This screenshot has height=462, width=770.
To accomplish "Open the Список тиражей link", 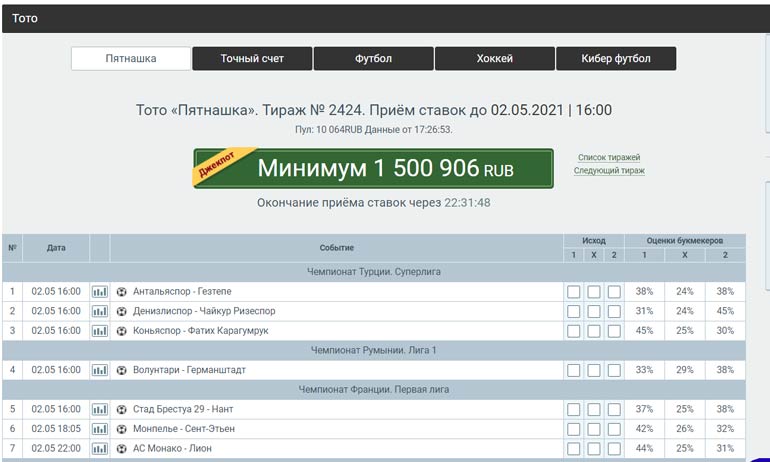I will [x=609, y=158].
